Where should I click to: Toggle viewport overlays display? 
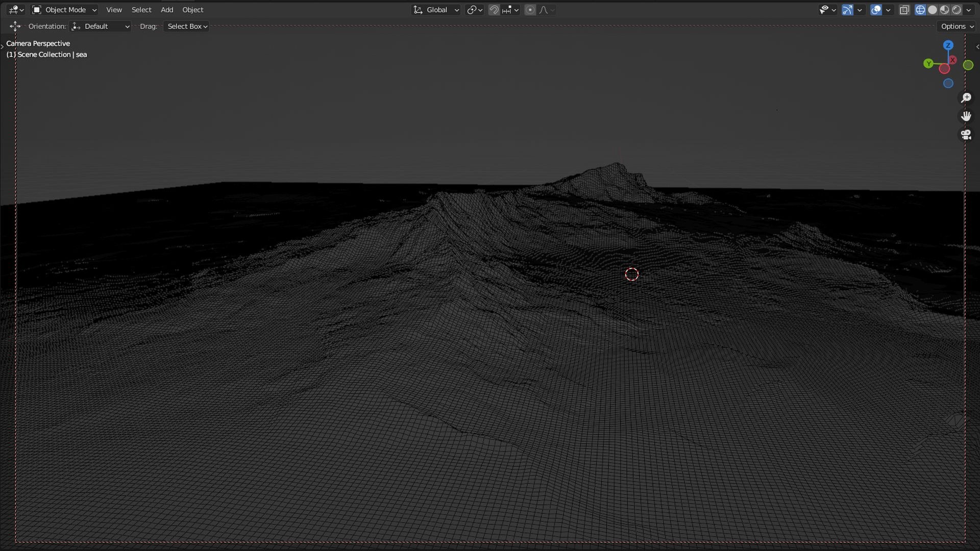click(876, 10)
